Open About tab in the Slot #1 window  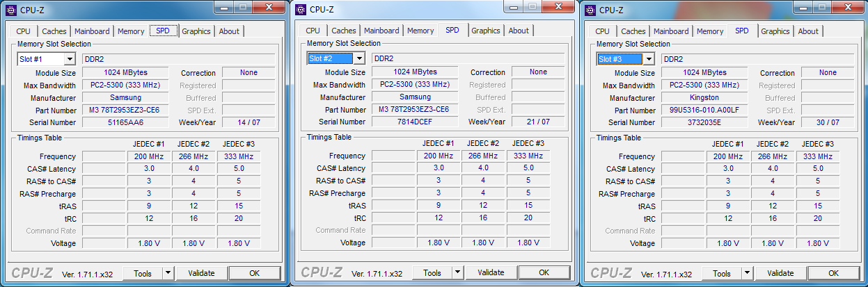[229, 31]
